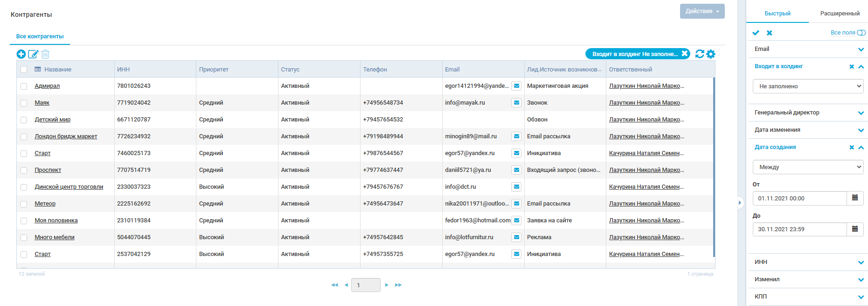Screen dimensions: 868x306
Task: Select the Адмирал row checkbox
Action: tap(24, 86)
